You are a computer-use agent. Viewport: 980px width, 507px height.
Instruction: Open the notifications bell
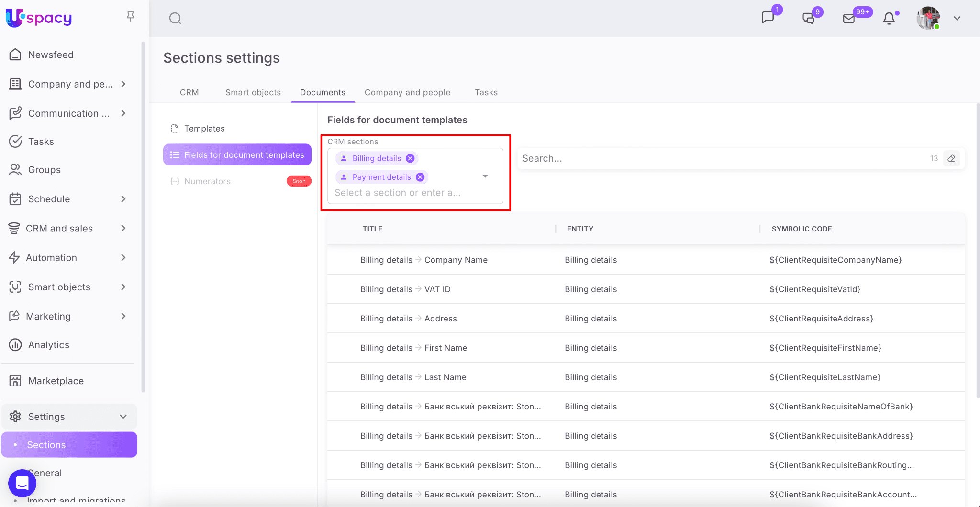[889, 19]
